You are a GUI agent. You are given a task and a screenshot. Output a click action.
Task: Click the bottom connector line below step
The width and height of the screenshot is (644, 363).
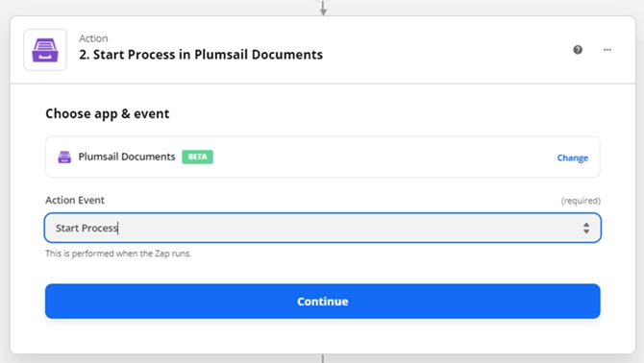(x=323, y=358)
